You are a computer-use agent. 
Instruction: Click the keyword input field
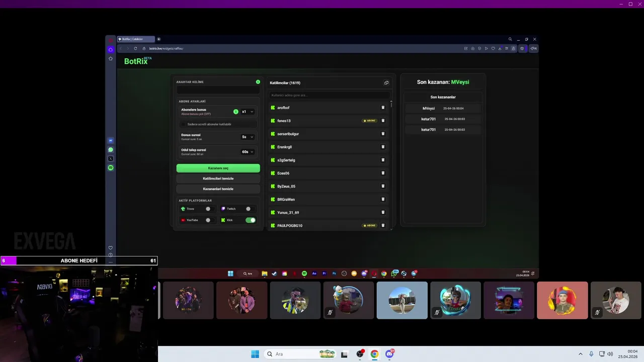[218, 90]
